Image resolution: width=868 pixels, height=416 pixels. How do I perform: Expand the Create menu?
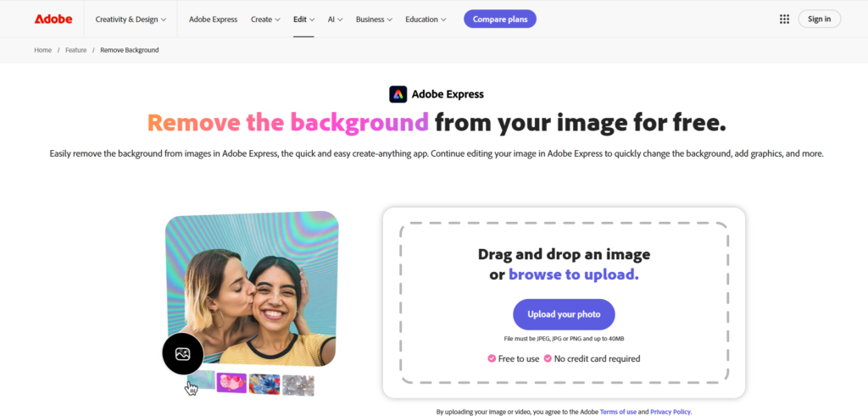pos(265,19)
